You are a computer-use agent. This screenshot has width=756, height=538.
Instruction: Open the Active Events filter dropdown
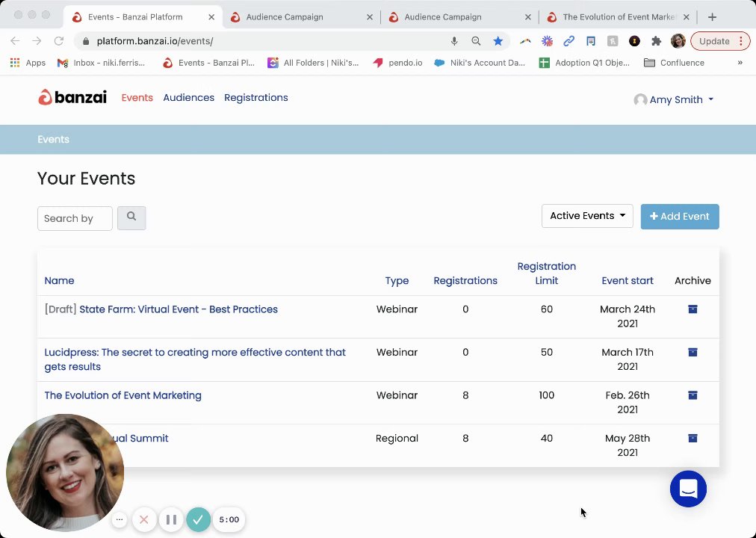click(587, 216)
